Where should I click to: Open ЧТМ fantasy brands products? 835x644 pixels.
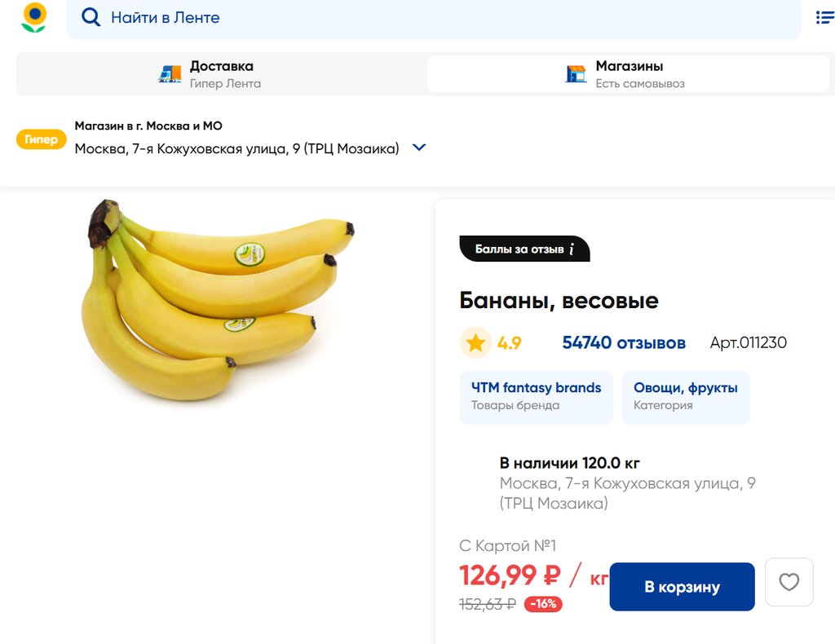(x=536, y=396)
